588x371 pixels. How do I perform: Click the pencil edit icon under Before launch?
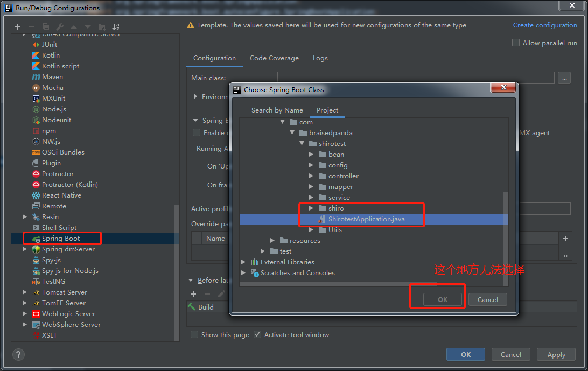[x=221, y=294]
